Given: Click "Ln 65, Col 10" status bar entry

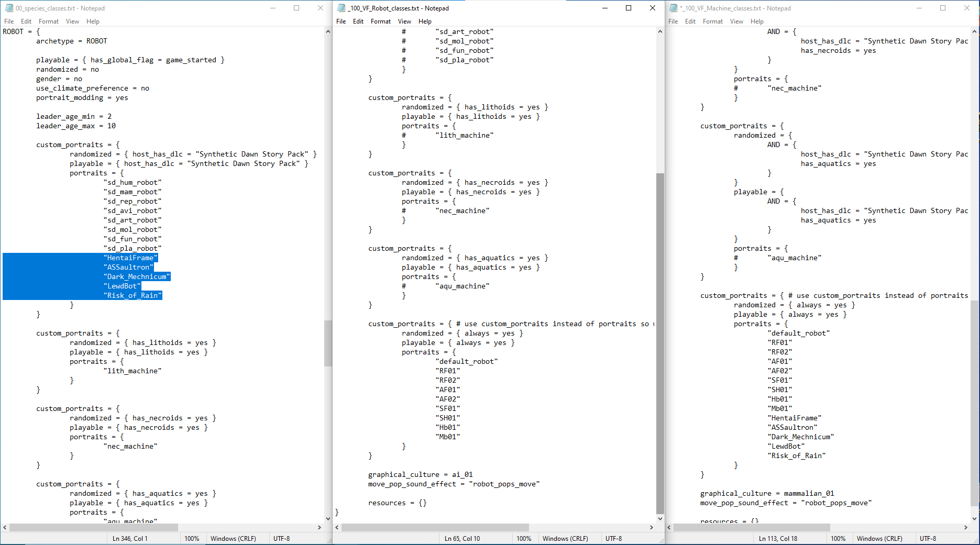Looking at the screenshot, I should [x=462, y=538].
